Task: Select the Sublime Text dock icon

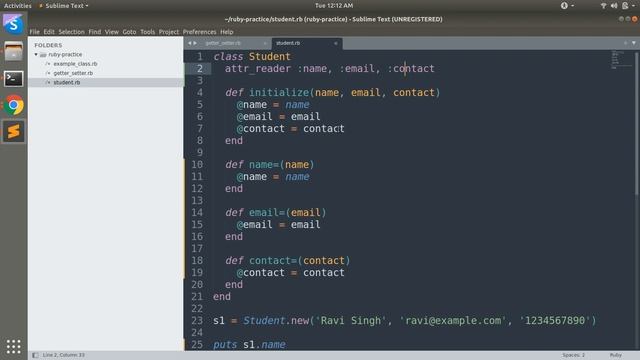Action: (13, 131)
